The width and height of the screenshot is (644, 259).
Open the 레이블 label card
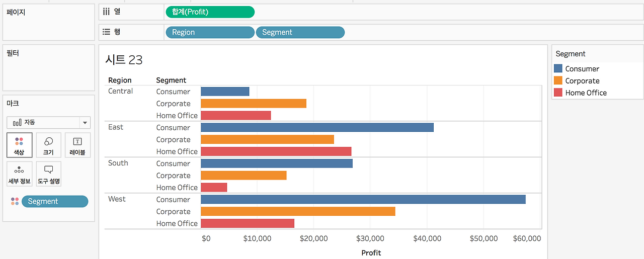tap(77, 145)
